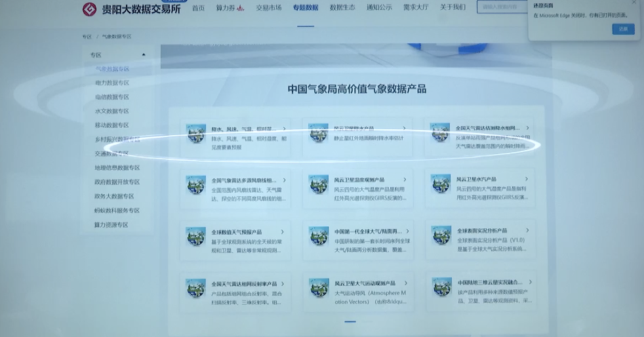Click the active carousel page indicator
This screenshot has width=644, height=337.
click(350, 322)
